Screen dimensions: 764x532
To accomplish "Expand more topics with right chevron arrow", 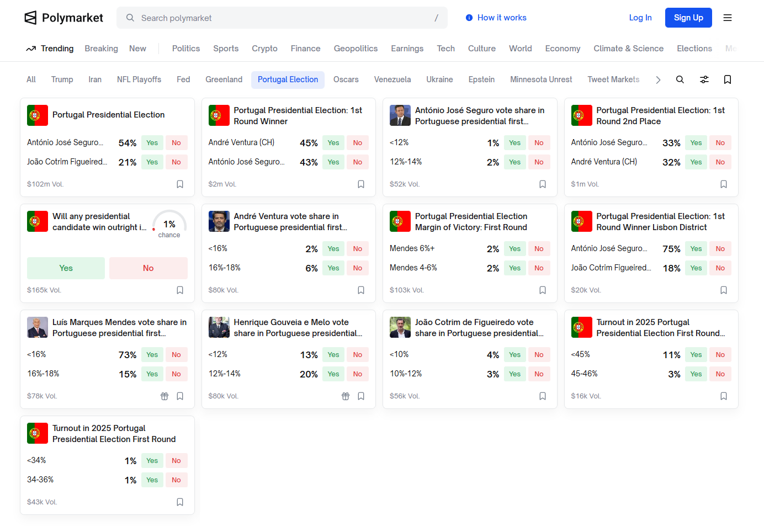I will pos(658,80).
